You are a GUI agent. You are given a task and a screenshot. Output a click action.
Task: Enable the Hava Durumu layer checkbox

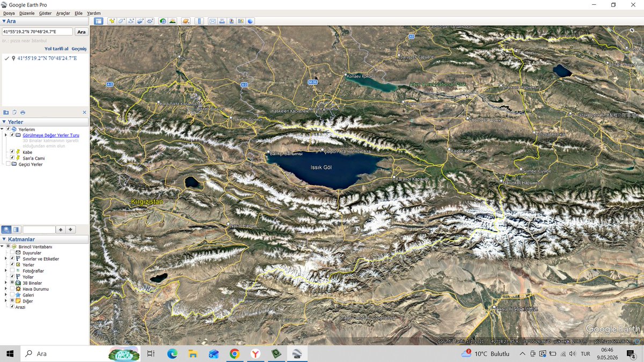pyautogui.click(x=12, y=289)
